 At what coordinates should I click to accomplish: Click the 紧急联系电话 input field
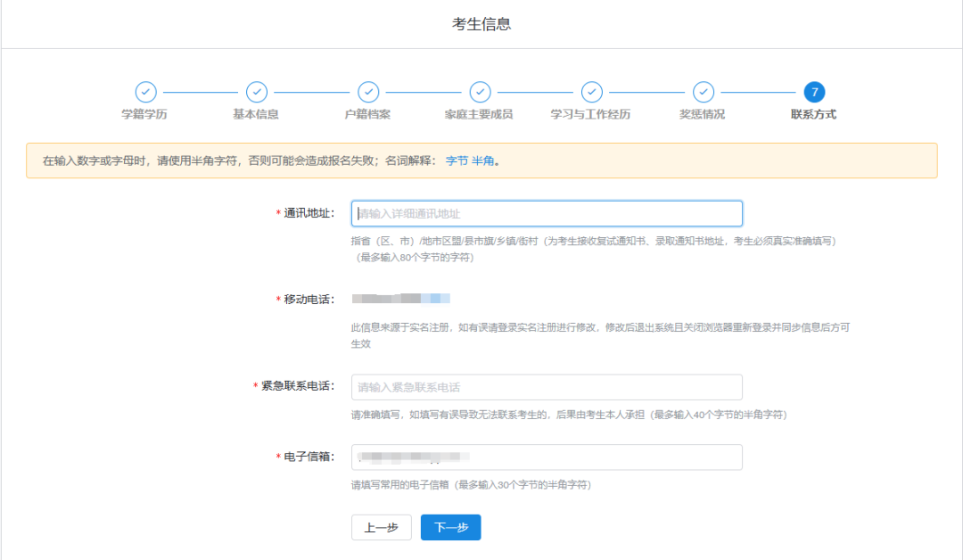pyautogui.click(x=547, y=387)
